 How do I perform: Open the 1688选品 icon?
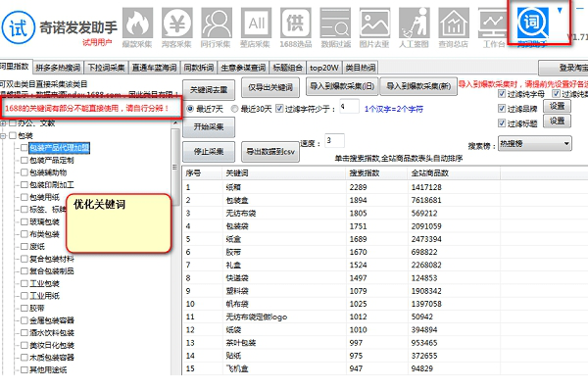(296, 24)
